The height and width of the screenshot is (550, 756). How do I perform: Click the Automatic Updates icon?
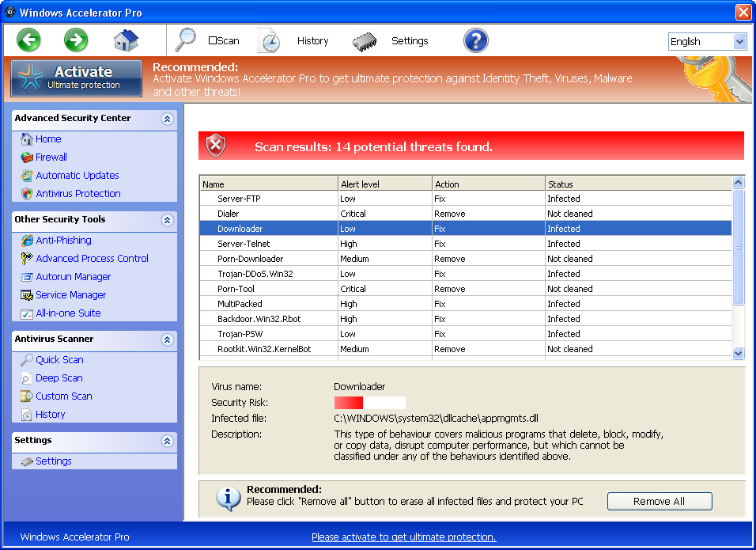[x=27, y=176]
